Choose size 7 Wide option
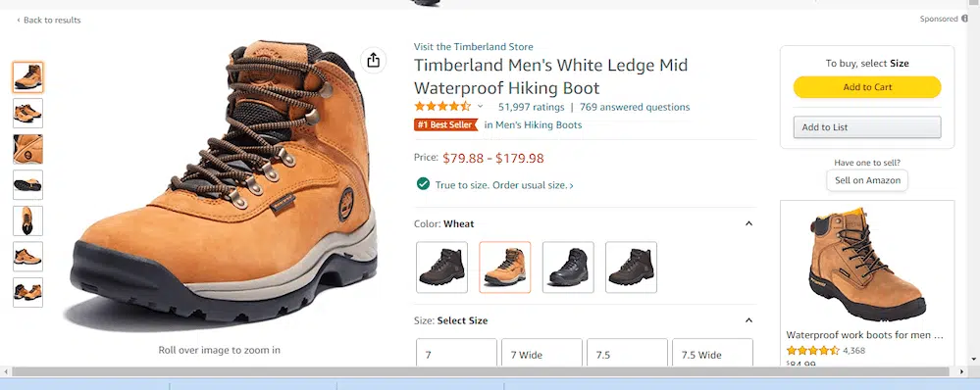Image resolution: width=980 pixels, height=390 pixels. (542, 354)
